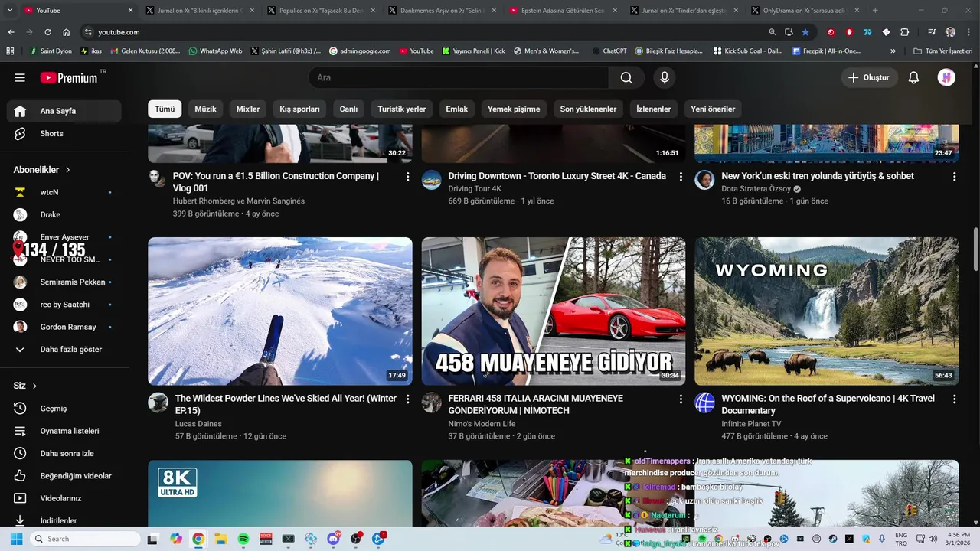The width and height of the screenshot is (980, 551).
Task: Start voice search with the microphone
Action: coord(665,77)
